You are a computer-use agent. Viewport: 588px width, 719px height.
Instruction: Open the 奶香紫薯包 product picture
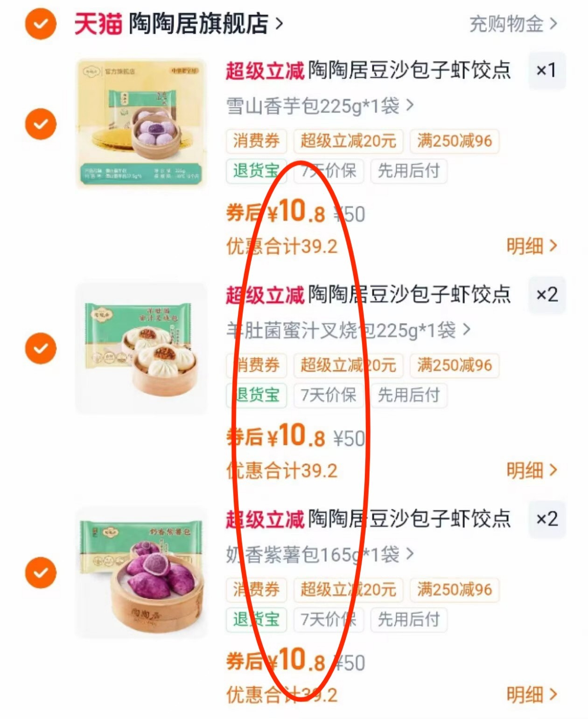coord(141,572)
